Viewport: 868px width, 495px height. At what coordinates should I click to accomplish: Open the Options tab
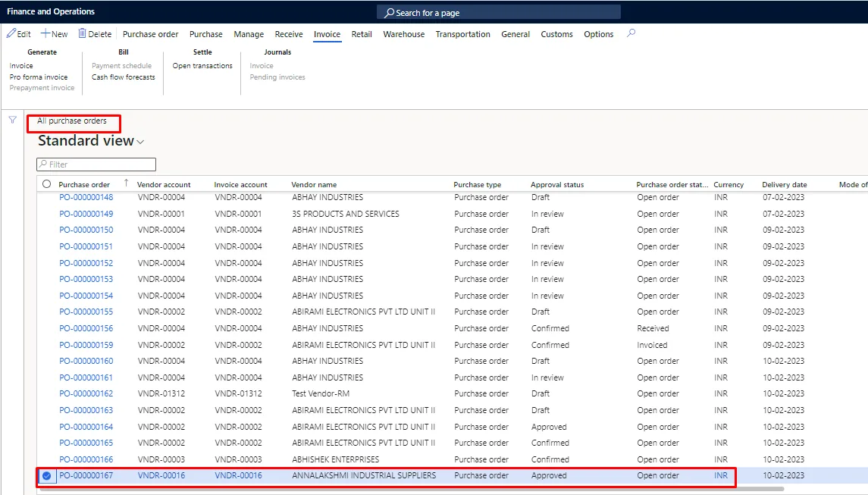pos(598,34)
